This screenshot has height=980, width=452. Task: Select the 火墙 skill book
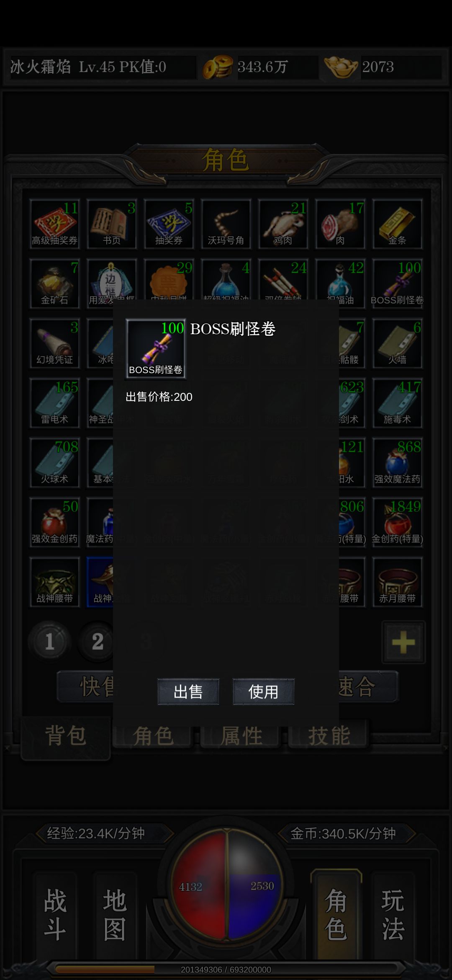point(397,343)
